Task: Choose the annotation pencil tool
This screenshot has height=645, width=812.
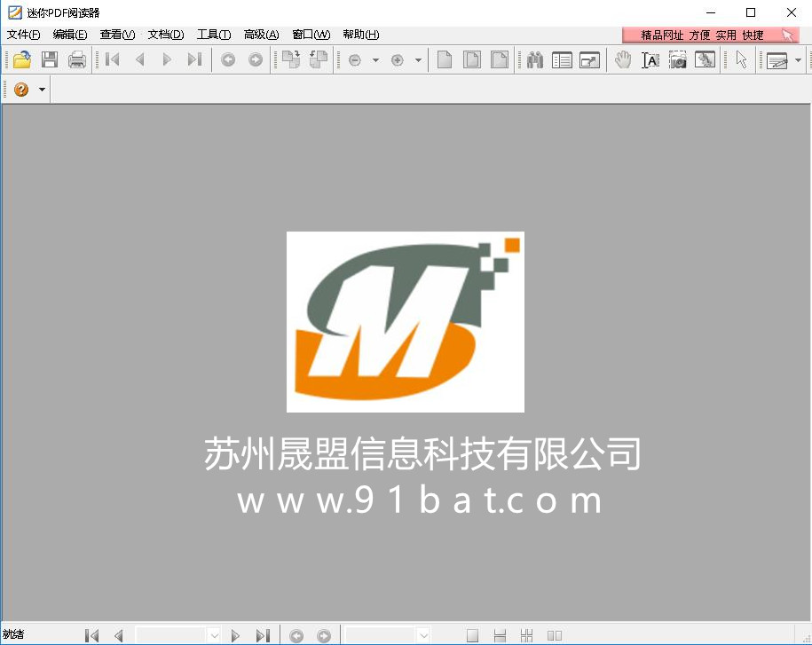Action: pyautogui.click(x=777, y=60)
